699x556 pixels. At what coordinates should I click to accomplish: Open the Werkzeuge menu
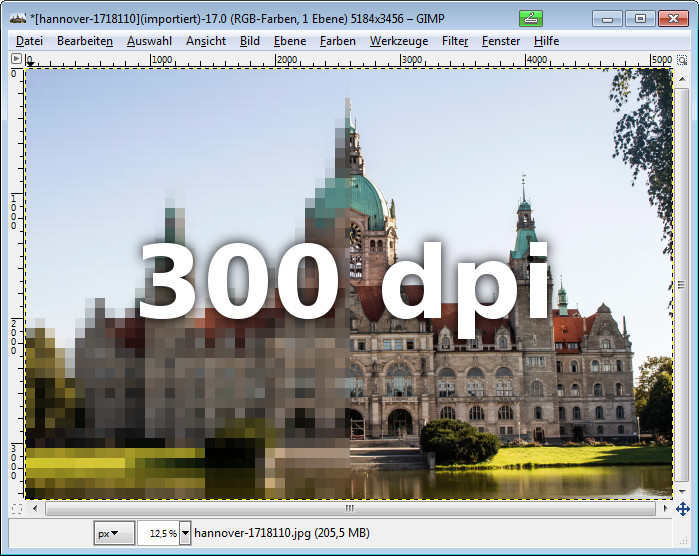(398, 41)
